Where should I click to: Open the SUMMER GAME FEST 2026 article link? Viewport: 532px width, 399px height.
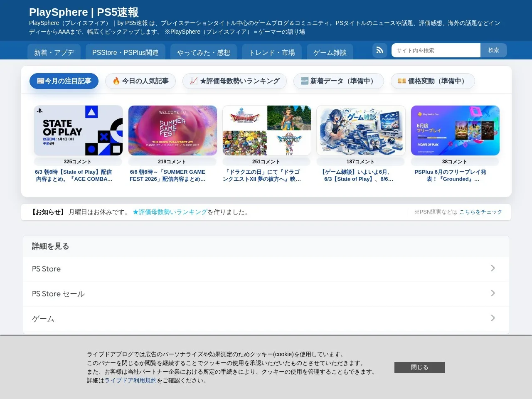(167, 175)
